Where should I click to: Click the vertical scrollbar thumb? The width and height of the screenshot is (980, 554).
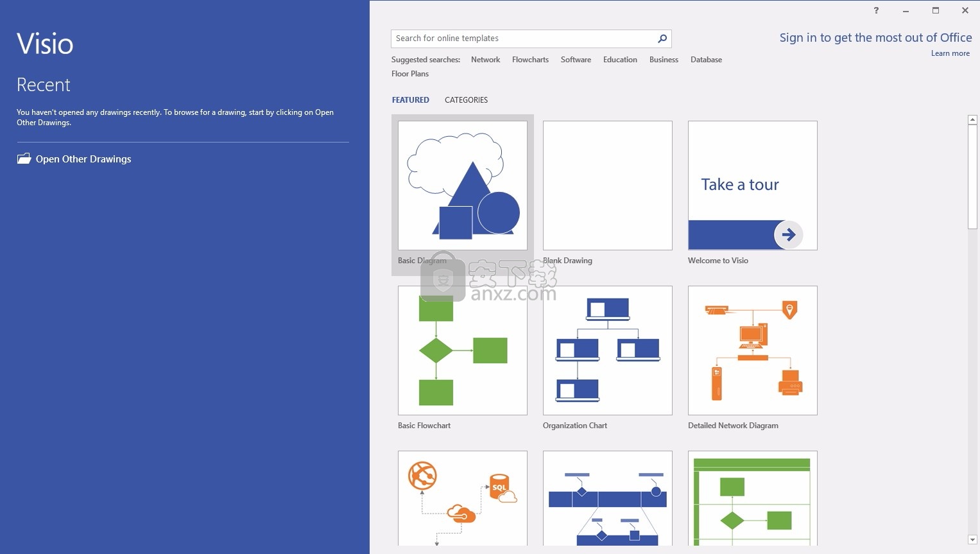coord(972,177)
